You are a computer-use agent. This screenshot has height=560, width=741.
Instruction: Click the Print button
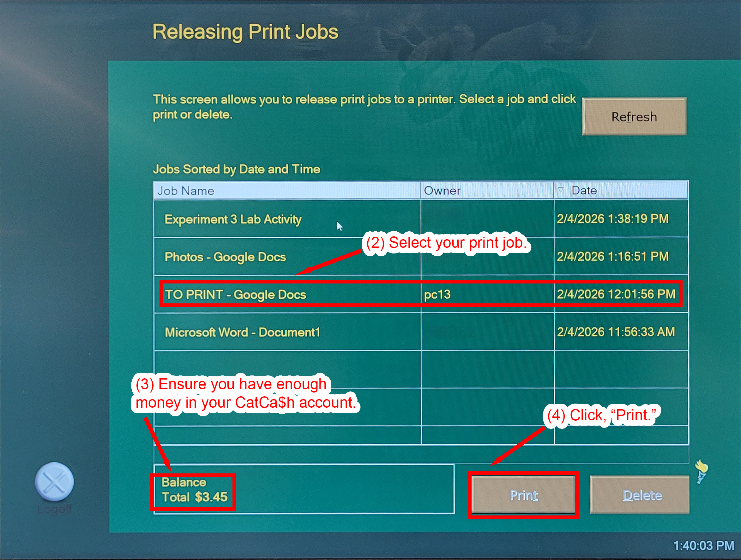[523, 495]
